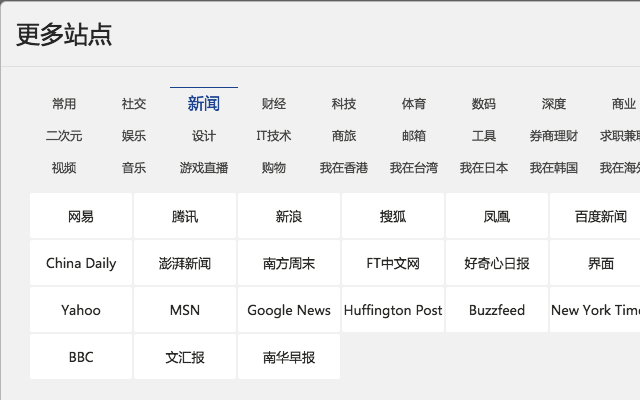Select the 音乐 category

(x=134, y=168)
